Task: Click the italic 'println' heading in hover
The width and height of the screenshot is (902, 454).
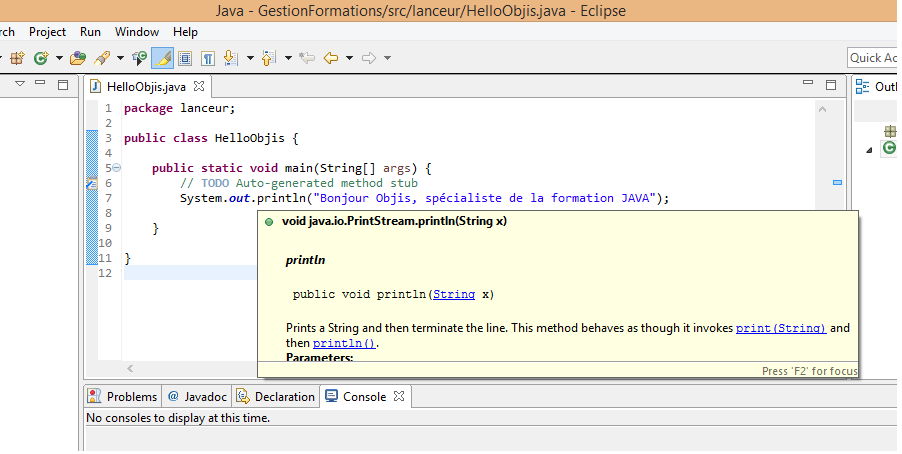Action: click(305, 260)
